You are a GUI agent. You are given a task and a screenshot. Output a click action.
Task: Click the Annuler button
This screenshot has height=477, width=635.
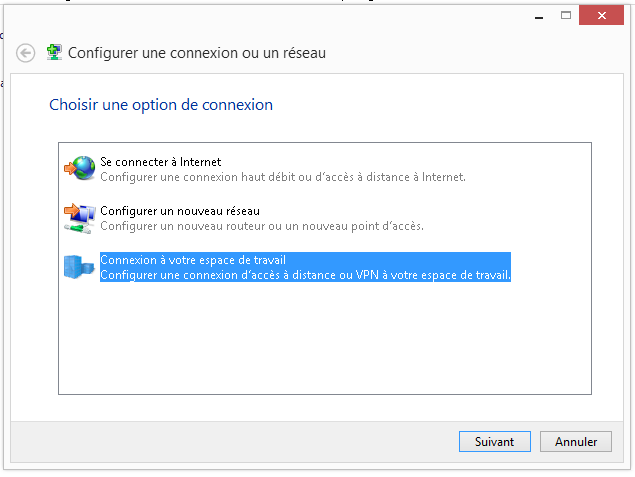[575, 441]
